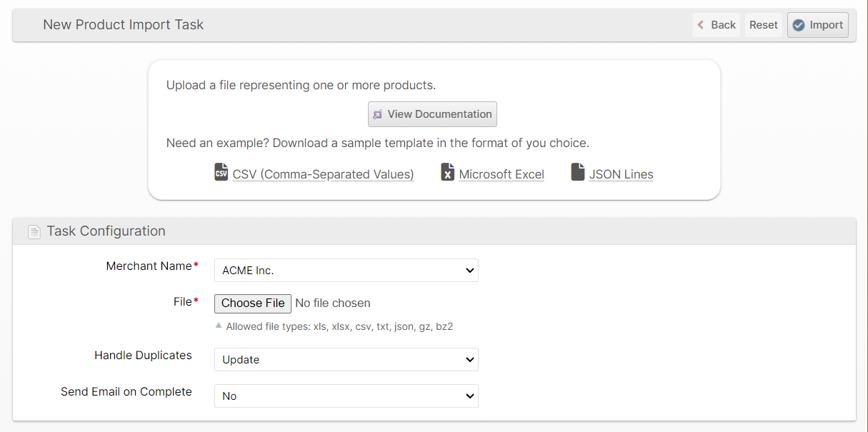Open the Merchant Name dropdown
This screenshot has height=432, width=868.
[346, 271]
